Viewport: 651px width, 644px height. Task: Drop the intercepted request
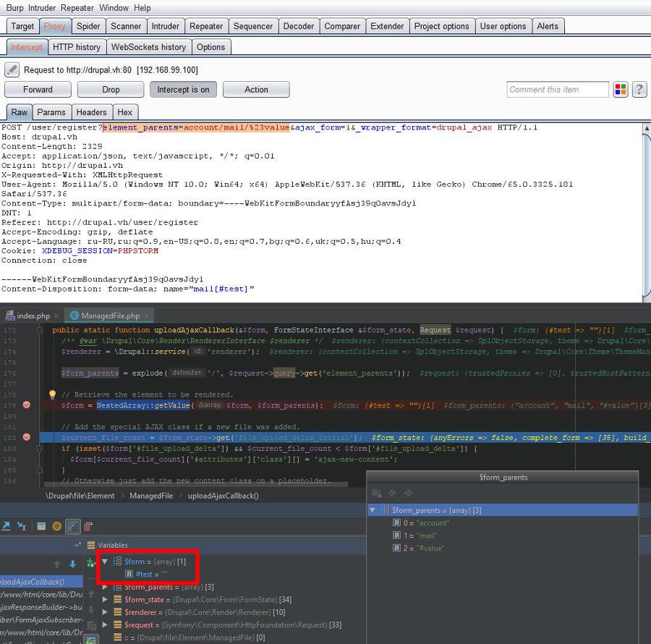[x=111, y=90]
